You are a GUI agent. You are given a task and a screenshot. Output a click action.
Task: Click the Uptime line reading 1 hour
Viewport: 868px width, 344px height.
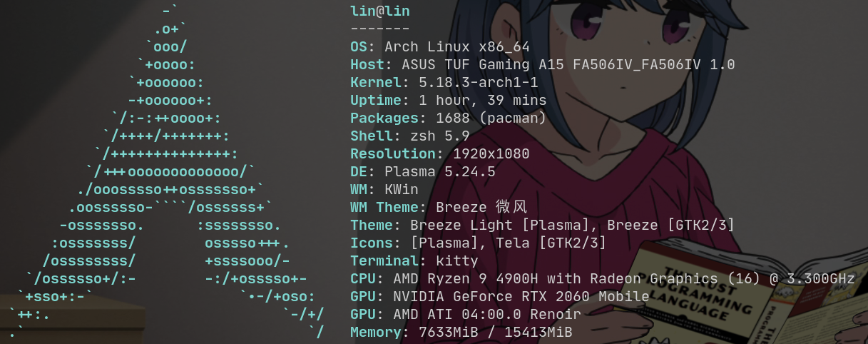[x=448, y=101]
